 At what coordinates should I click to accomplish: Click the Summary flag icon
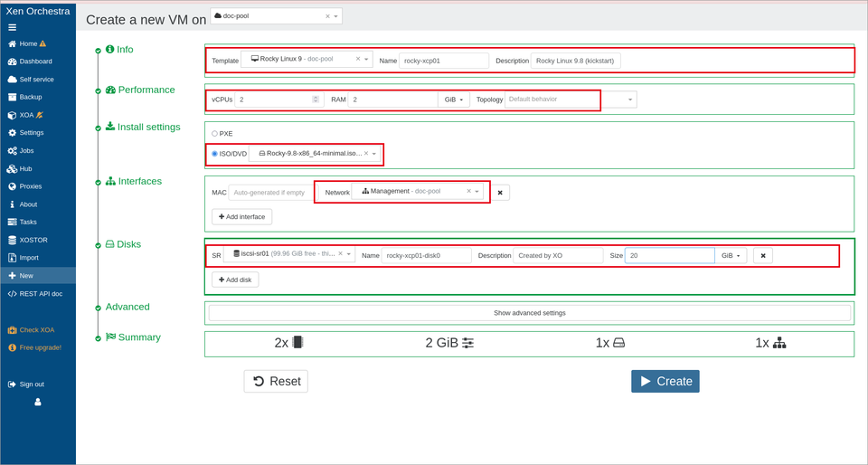pyautogui.click(x=110, y=337)
